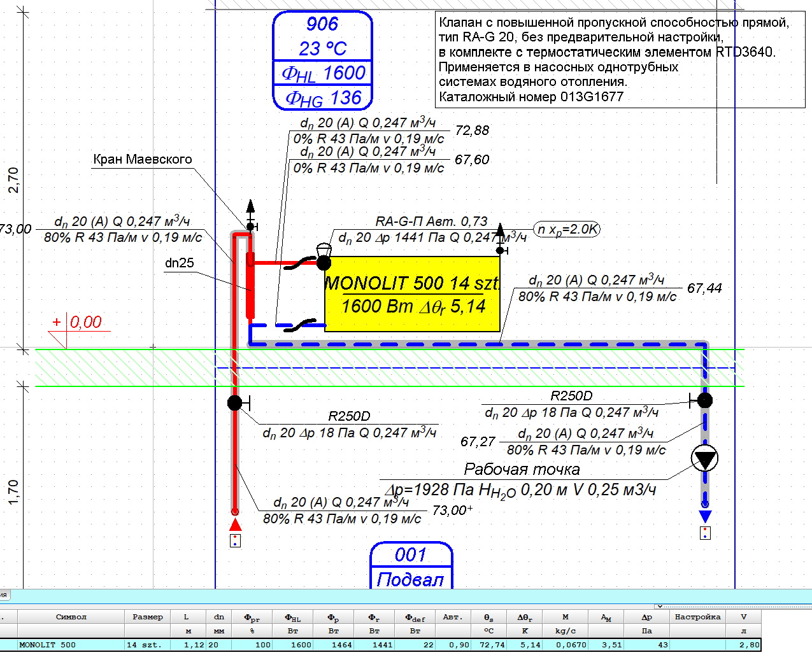Click the Настройка column header
This screenshot has width=812, height=655.
pos(697,617)
